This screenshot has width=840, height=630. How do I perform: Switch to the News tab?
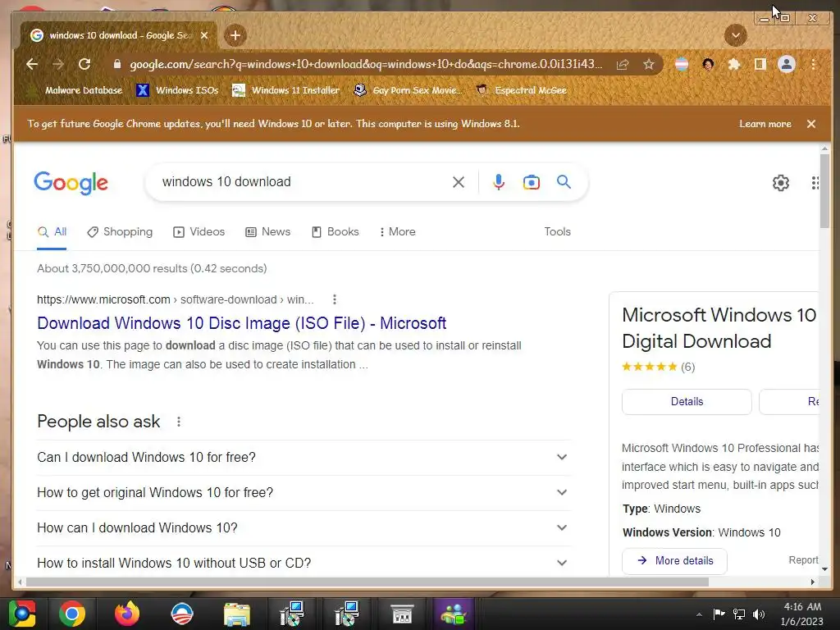[268, 232]
